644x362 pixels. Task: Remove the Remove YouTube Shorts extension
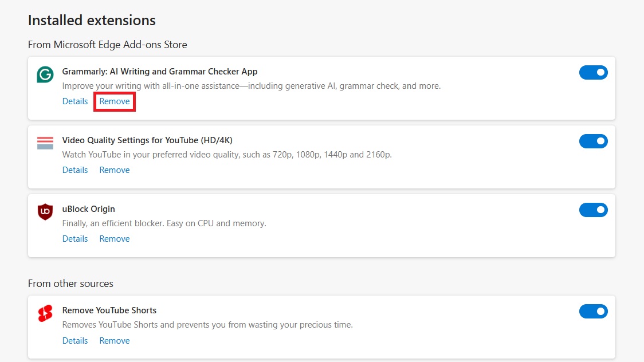coord(115,341)
